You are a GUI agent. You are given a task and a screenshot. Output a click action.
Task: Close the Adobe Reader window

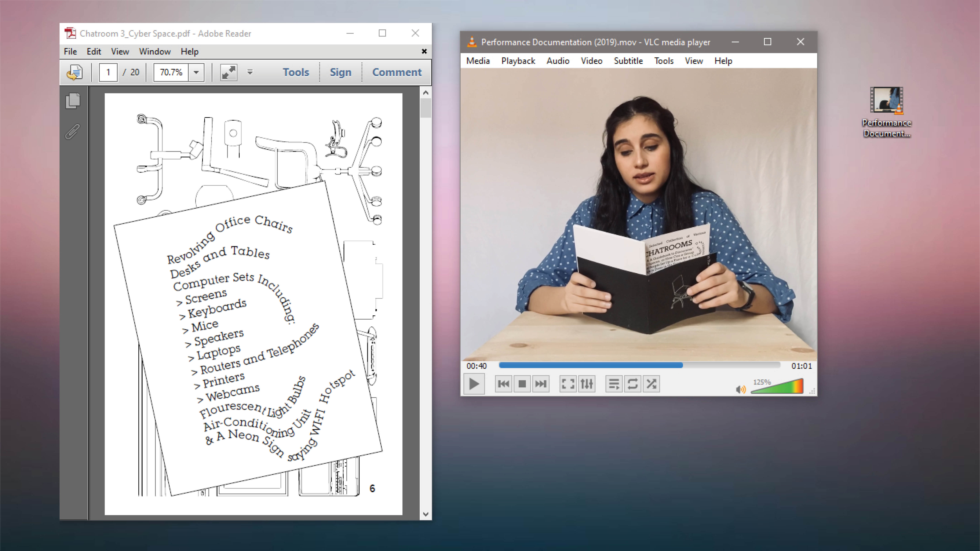[415, 33]
